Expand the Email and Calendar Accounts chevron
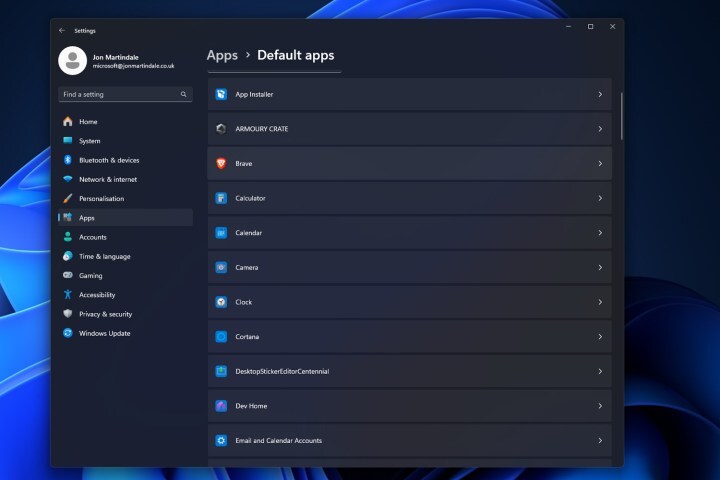 pyautogui.click(x=600, y=440)
